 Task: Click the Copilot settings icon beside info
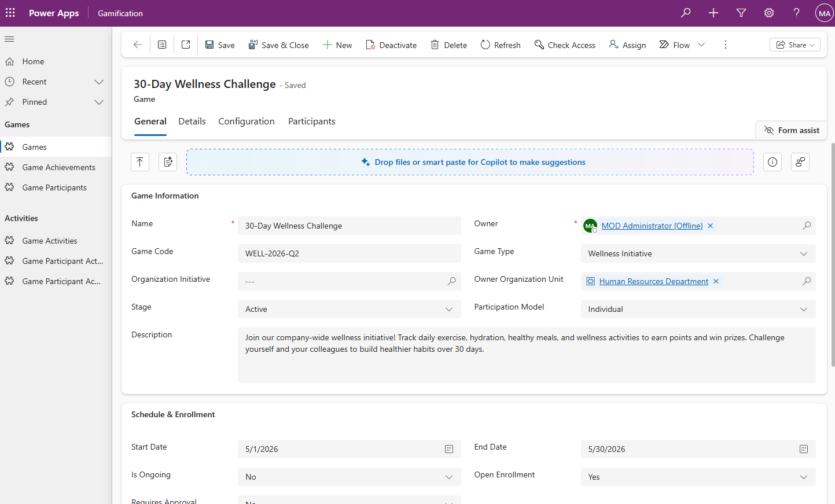800,162
